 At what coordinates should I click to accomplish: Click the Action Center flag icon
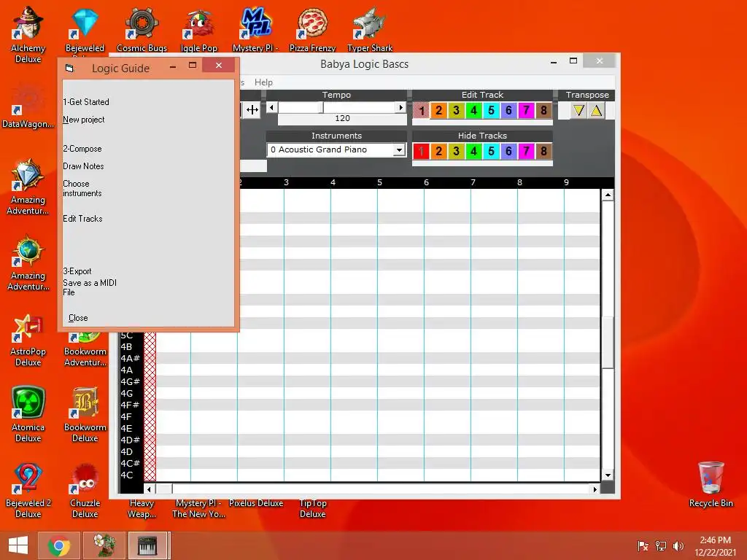[x=643, y=545]
